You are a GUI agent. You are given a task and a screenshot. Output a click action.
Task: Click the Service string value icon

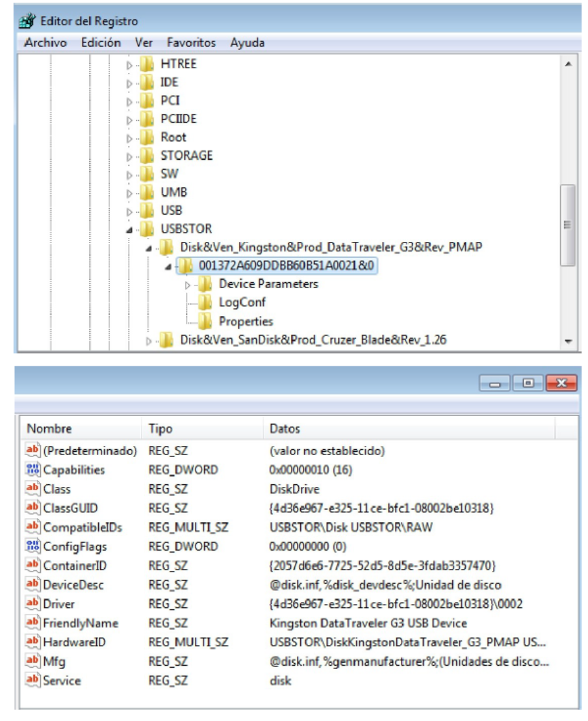pyautogui.click(x=33, y=679)
